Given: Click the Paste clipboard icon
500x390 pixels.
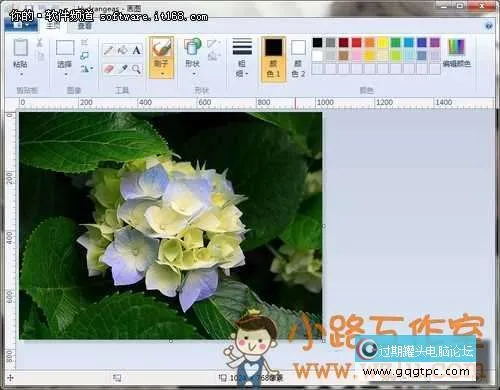Looking at the screenshot, I should [20, 47].
